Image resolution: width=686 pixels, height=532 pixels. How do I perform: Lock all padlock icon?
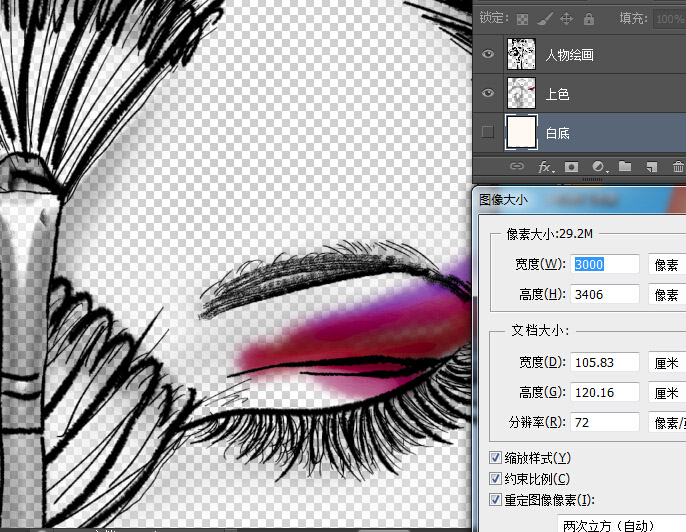(589, 18)
